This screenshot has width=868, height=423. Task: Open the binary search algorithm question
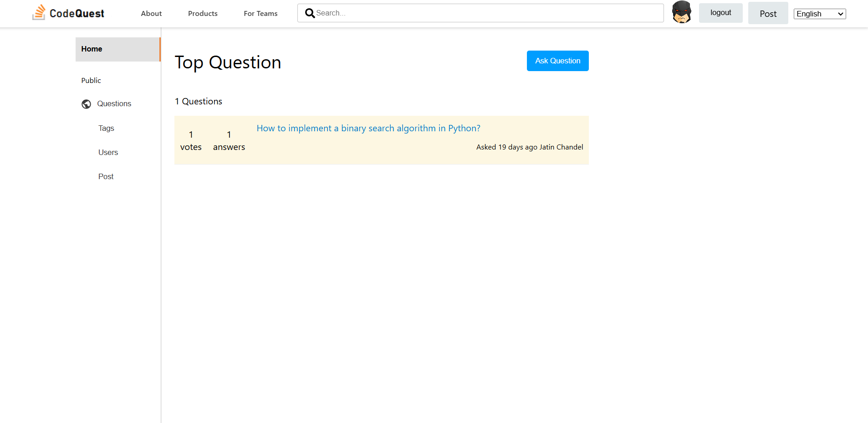pyautogui.click(x=368, y=129)
